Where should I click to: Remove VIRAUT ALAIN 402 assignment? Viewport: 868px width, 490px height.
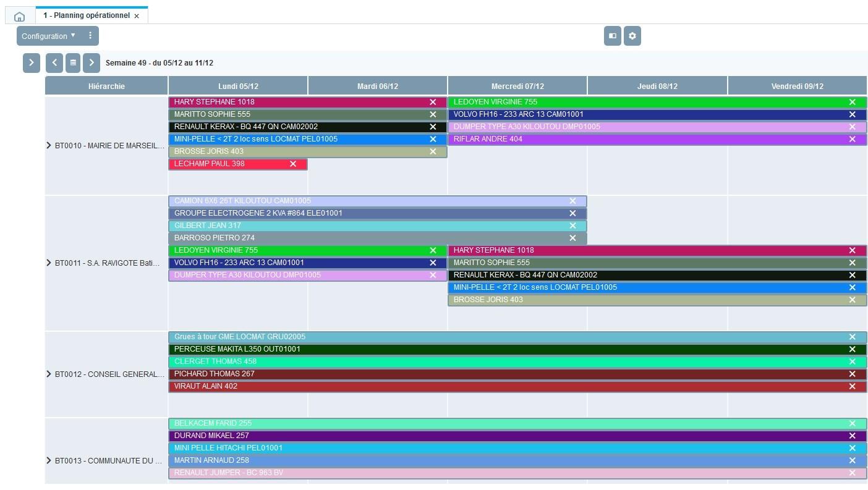852,386
